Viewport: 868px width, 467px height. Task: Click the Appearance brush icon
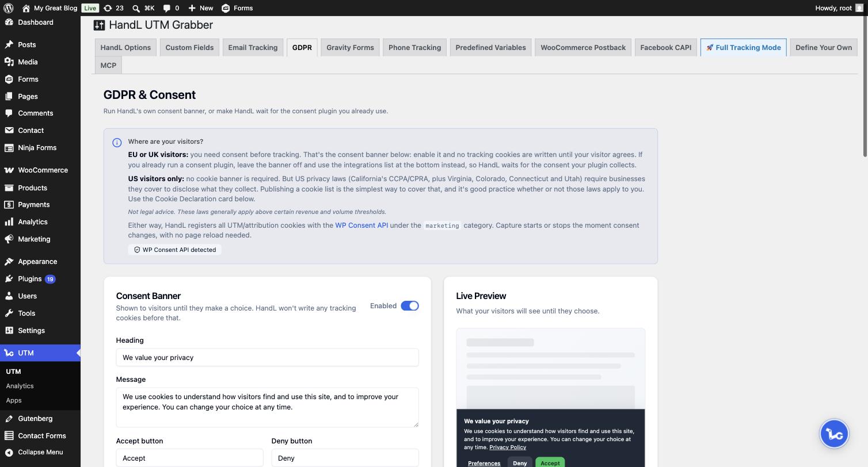tap(9, 262)
